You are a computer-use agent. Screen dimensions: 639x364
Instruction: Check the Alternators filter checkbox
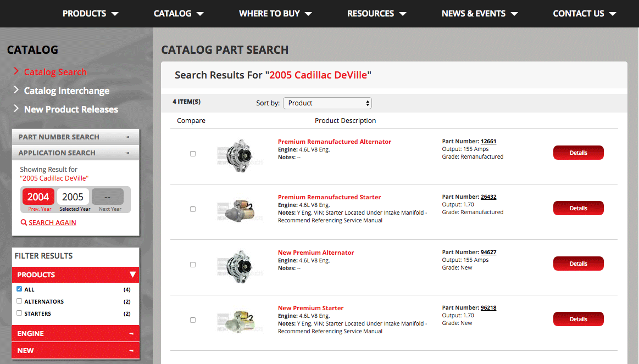click(x=19, y=301)
